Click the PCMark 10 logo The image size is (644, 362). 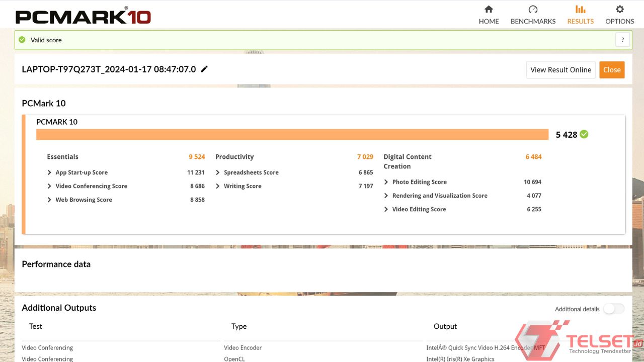(83, 16)
